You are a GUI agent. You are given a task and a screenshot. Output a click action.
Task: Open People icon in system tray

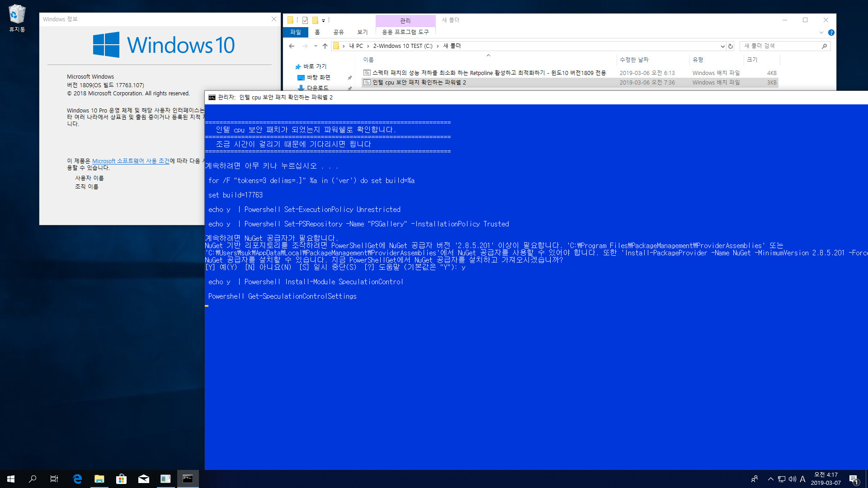point(755,479)
